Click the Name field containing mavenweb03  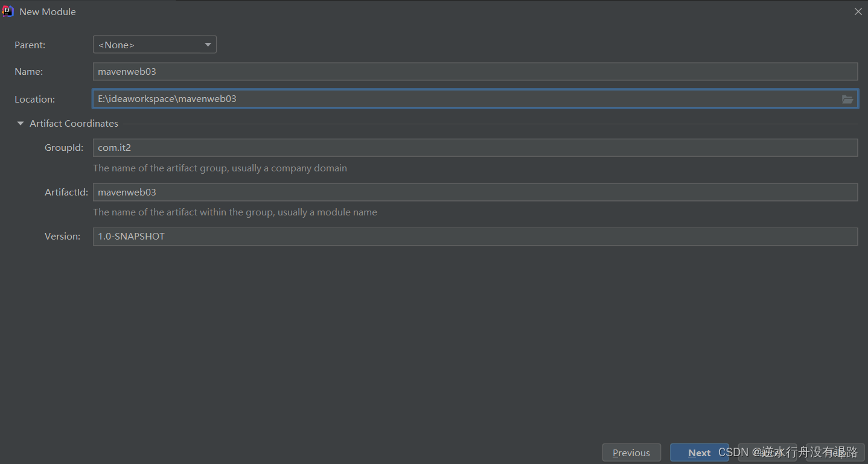[x=475, y=71]
